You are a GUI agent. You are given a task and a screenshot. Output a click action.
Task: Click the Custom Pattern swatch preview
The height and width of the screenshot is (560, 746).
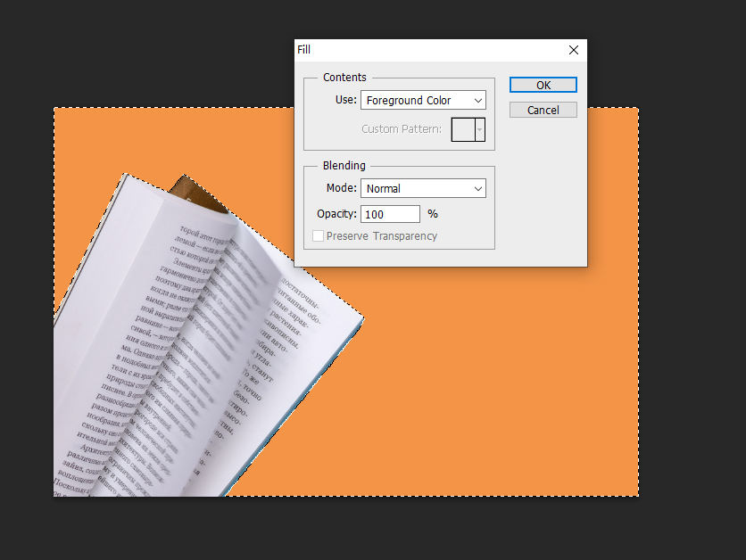463,130
